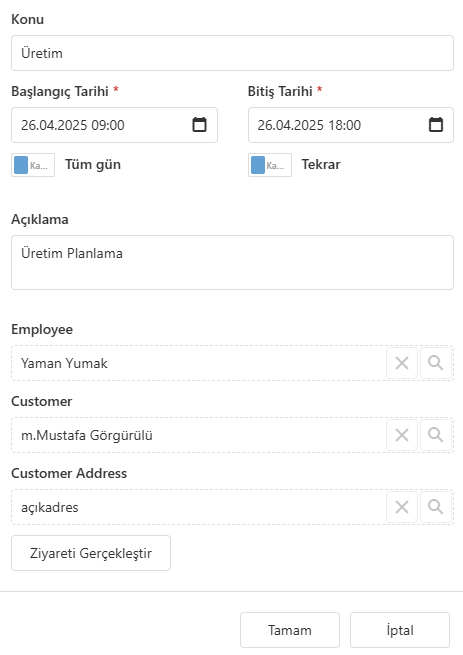This screenshot has width=463, height=655.
Task: Open calendar picker for Bitiş Tarihi
Action: point(436,124)
